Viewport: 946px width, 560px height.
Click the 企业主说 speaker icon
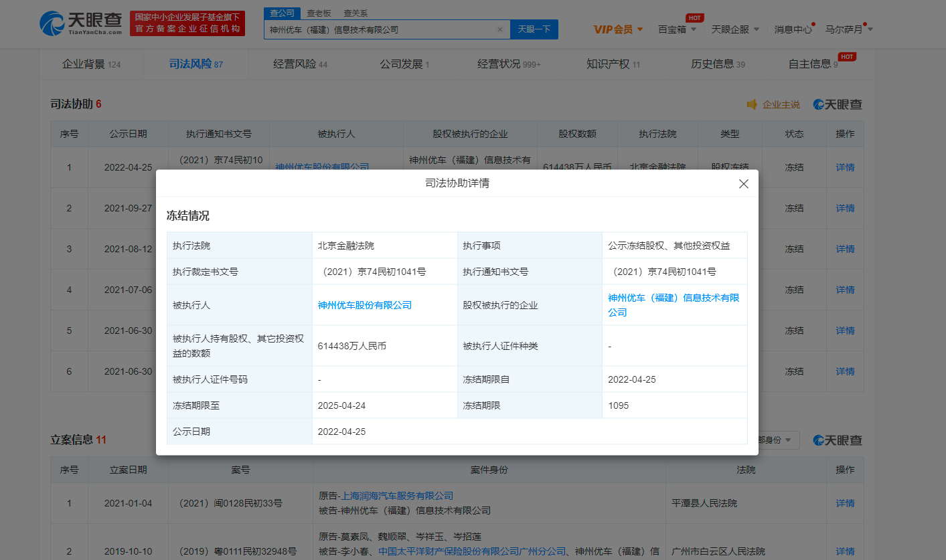(752, 104)
